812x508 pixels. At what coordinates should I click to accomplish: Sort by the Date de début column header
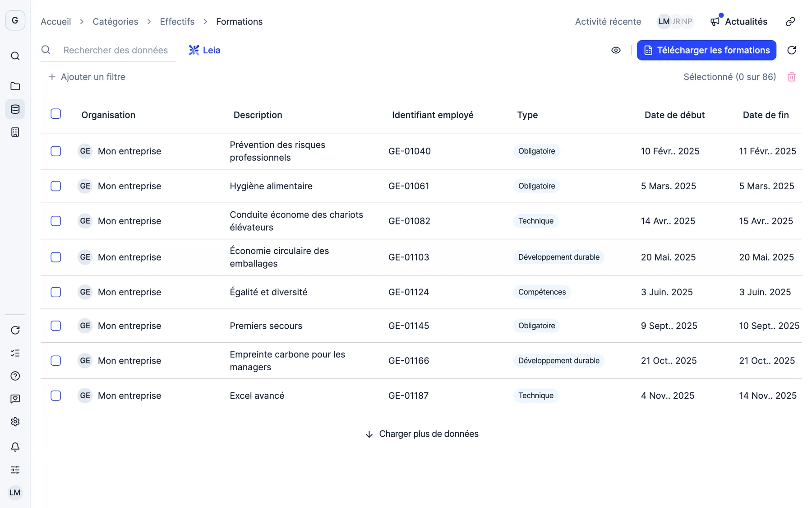[674, 115]
